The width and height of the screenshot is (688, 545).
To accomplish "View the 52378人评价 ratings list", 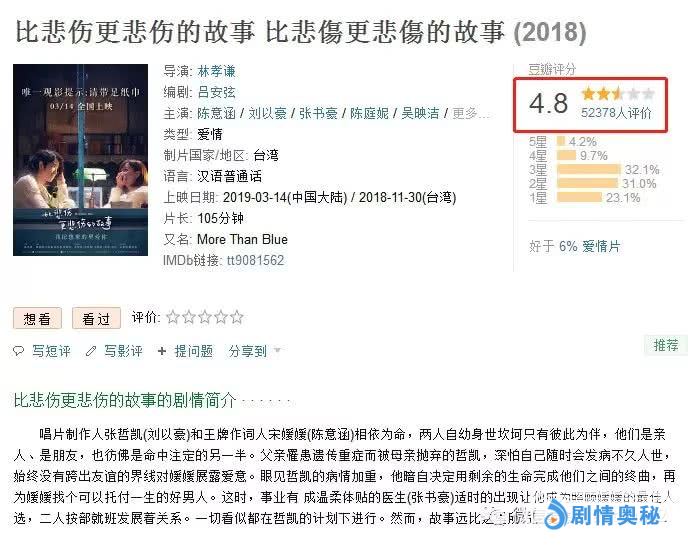I will click(x=616, y=113).
